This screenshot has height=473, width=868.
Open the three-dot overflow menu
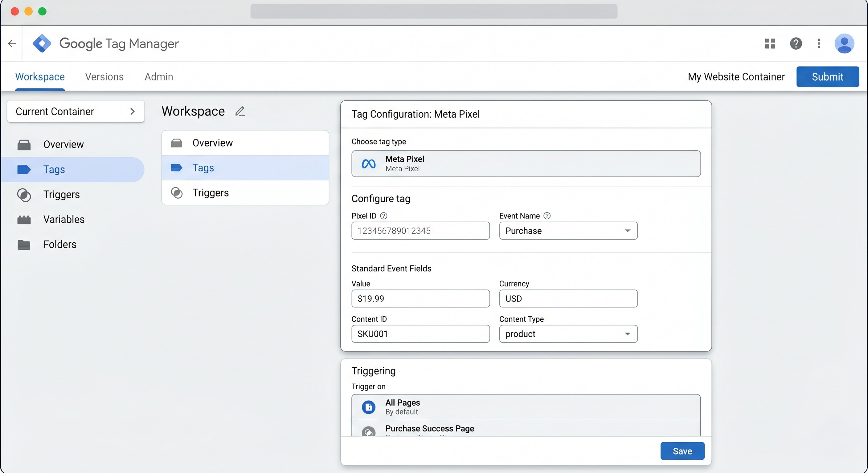pos(820,43)
